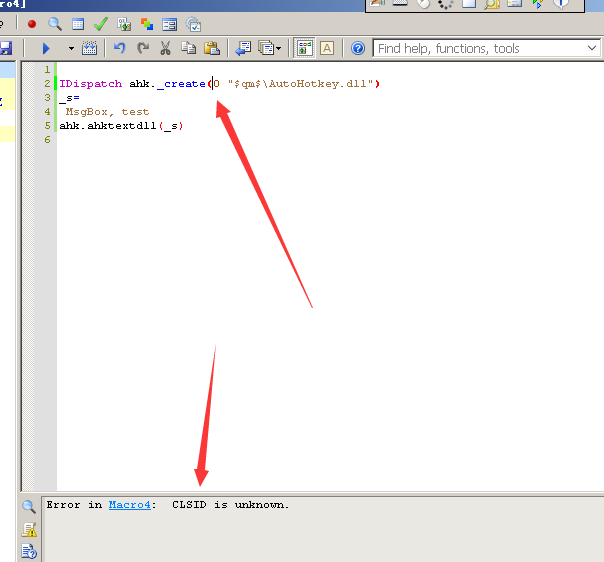Undo the last edit
This screenshot has height=562, width=604.
(x=119, y=48)
